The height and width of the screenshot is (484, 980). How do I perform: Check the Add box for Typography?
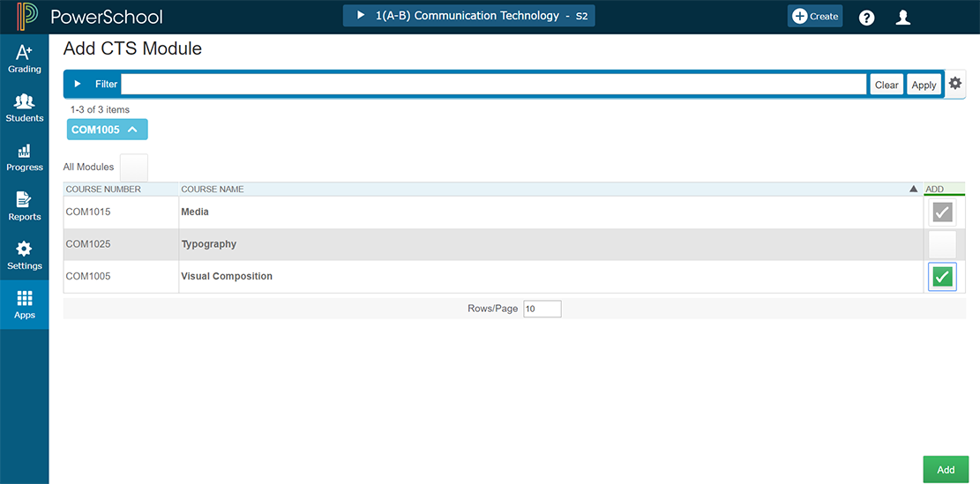click(x=942, y=244)
